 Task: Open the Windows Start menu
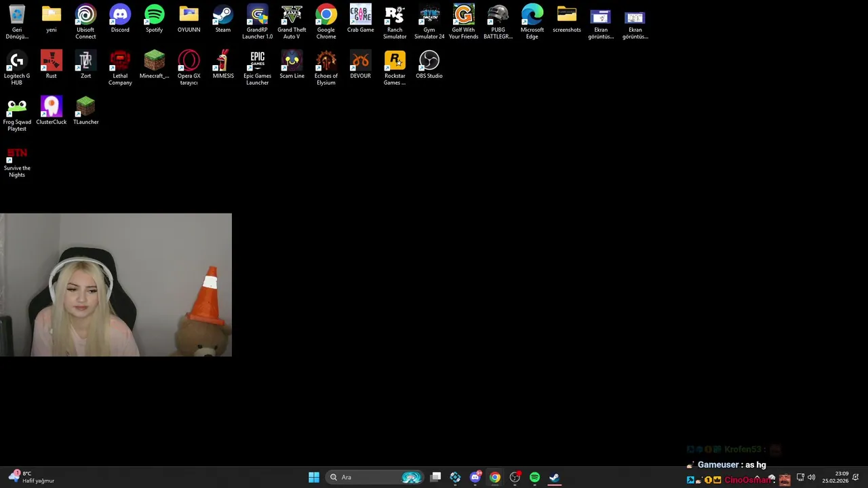(314, 477)
